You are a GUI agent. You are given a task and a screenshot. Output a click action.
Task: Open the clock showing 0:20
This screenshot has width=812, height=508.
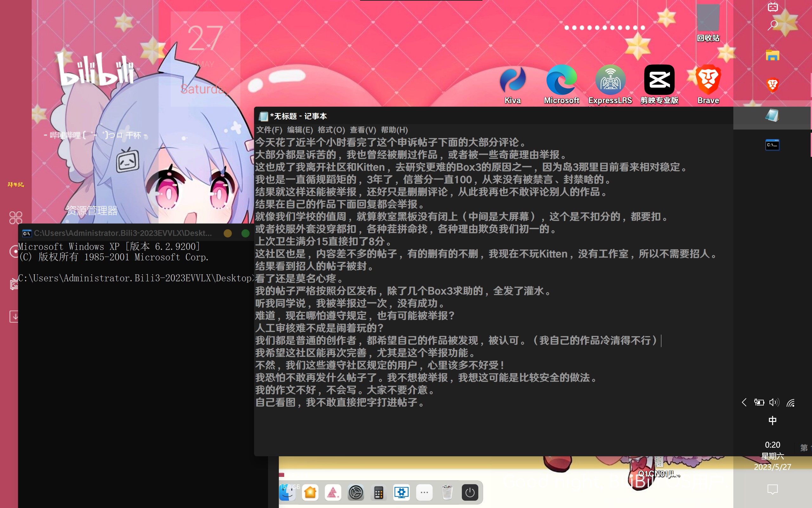coord(772,445)
